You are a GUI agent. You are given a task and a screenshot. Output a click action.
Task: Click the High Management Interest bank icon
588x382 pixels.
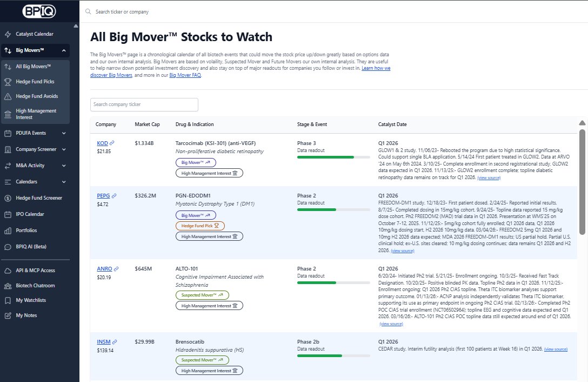click(x=8, y=114)
